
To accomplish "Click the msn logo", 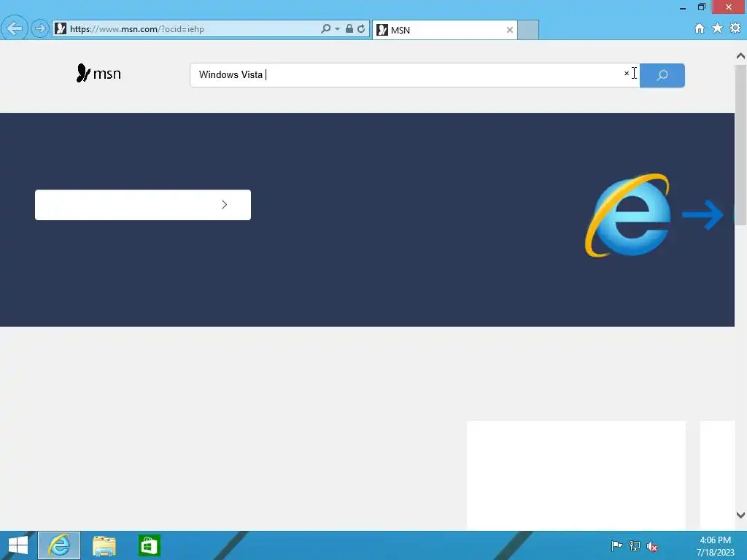I will 98,74.
